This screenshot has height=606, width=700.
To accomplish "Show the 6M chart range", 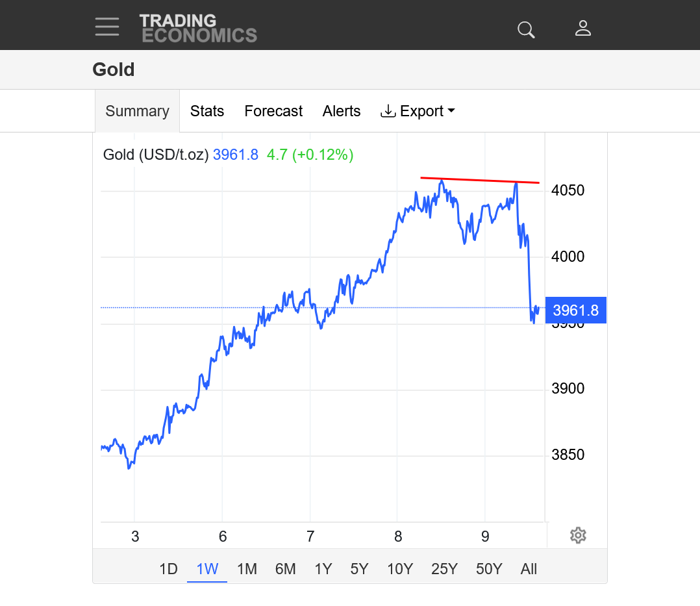I will (x=285, y=569).
